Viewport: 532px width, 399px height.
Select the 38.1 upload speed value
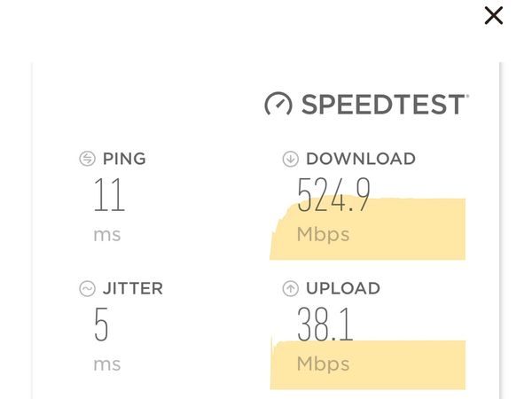pyautogui.click(x=325, y=324)
